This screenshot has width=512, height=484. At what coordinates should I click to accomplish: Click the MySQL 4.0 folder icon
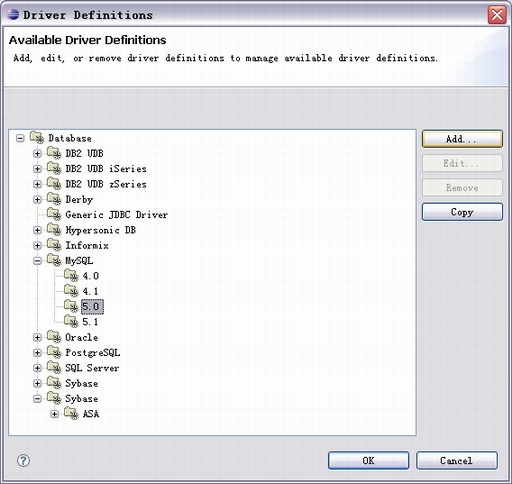(x=71, y=275)
